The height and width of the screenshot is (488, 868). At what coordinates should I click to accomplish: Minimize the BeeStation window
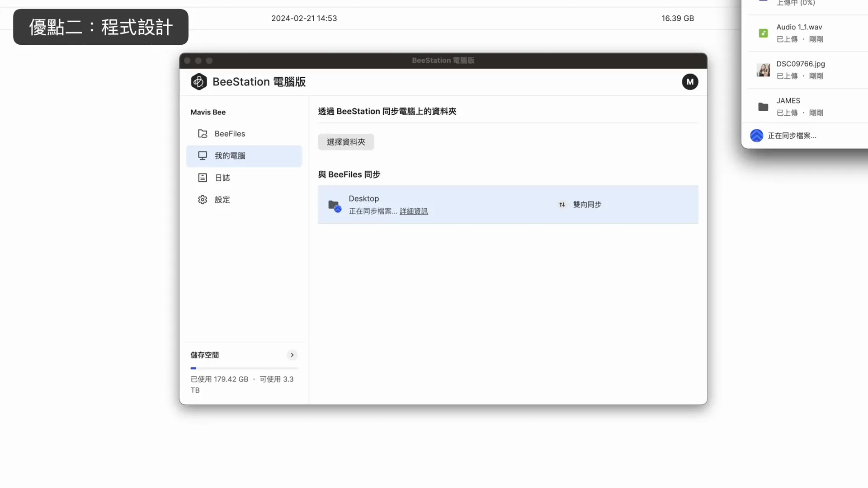pyautogui.click(x=198, y=61)
